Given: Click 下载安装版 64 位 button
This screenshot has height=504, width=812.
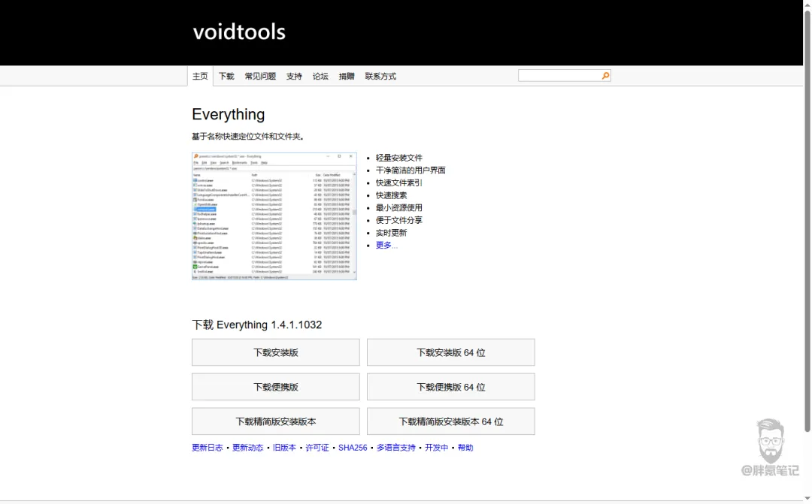Looking at the screenshot, I should coord(451,352).
